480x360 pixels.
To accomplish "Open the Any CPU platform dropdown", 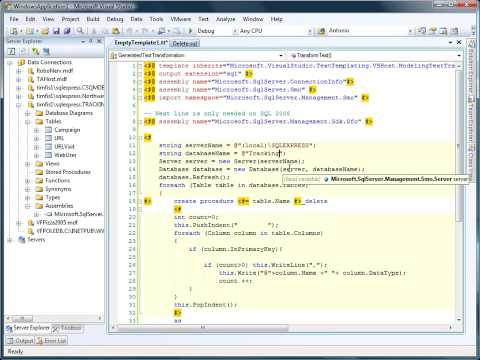I will coord(310,31).
